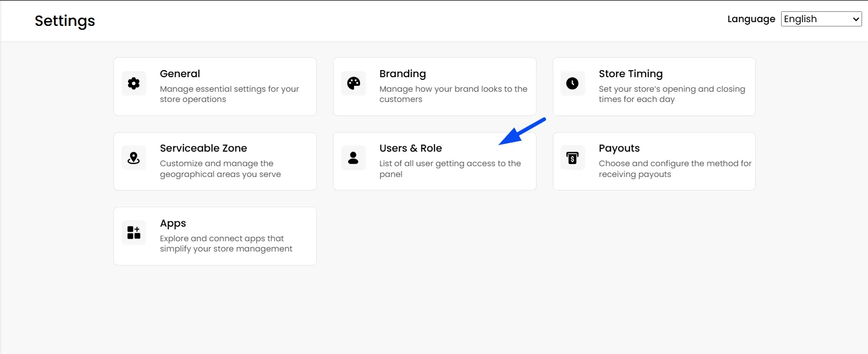
Task: Select the Users & Role title
Action: click(x=411, y=148)
